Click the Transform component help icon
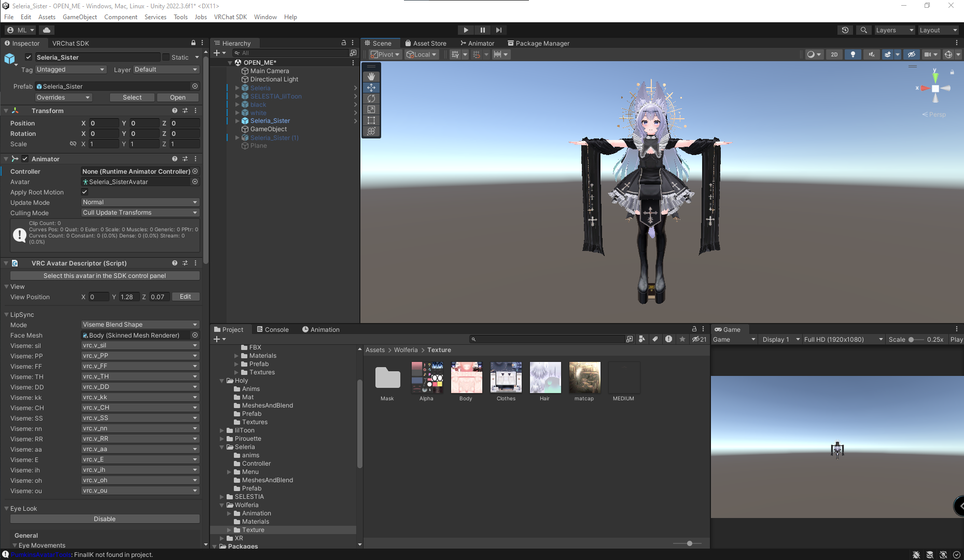Screen dimensions: 964x560 coord(175,110)
